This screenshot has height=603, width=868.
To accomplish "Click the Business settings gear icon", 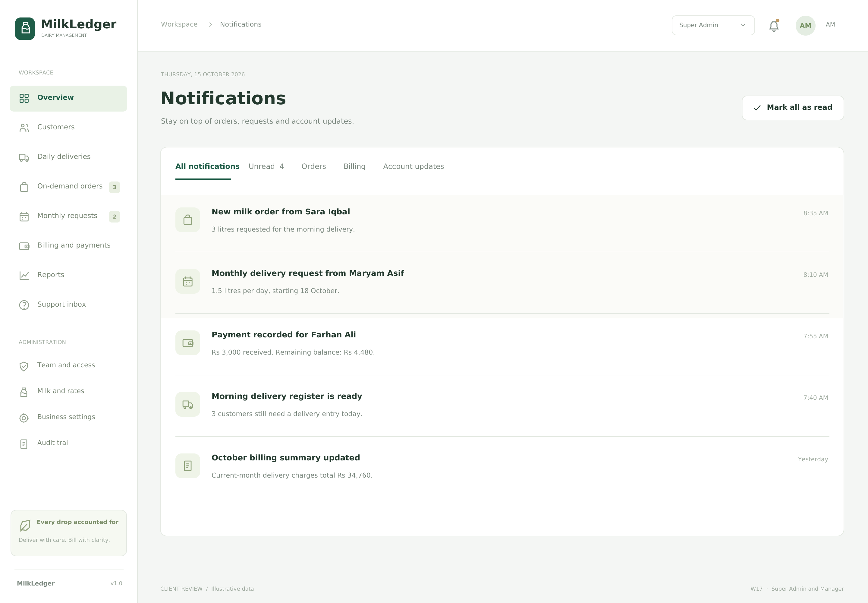I will pyautogui.click(x=24, y=418).
